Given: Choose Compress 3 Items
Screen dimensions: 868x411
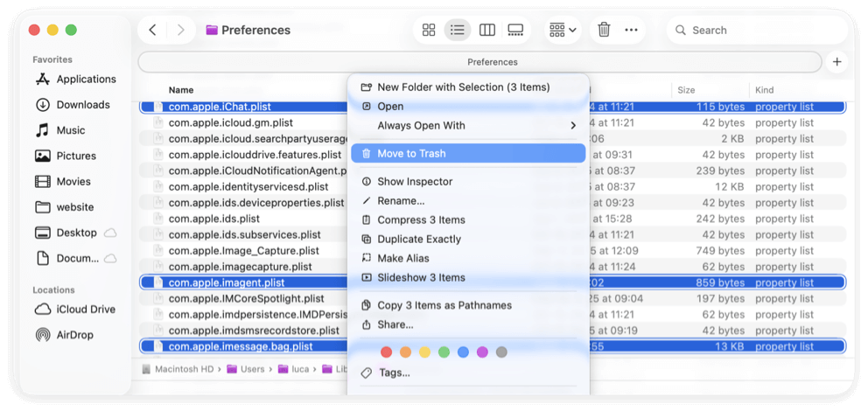Looking at the screenshot, I should coord(468,219).
